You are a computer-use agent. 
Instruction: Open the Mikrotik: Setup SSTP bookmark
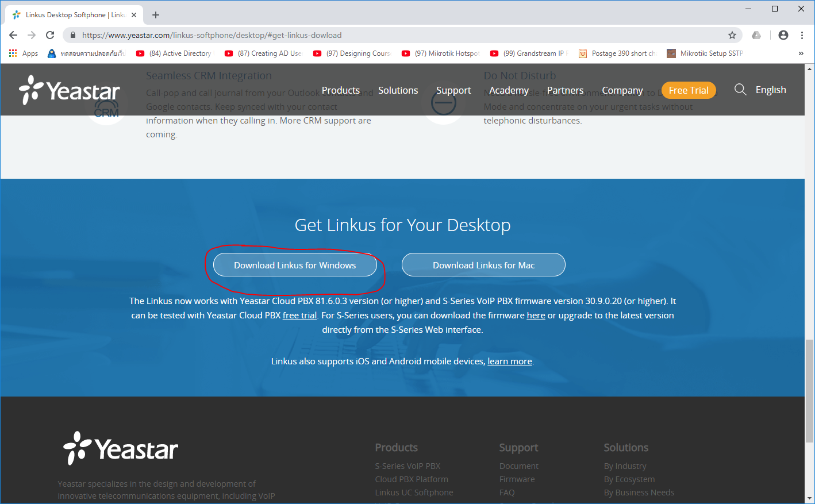tap(705, 53)
